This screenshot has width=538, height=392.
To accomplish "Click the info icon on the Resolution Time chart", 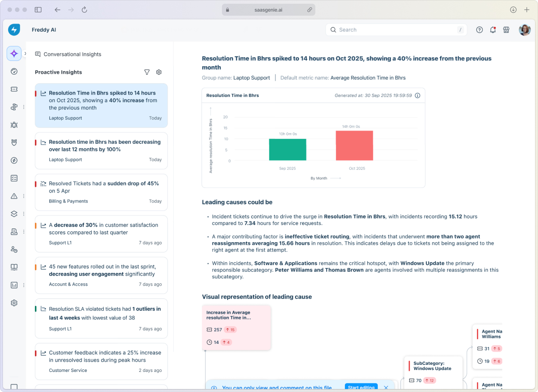I will pyautogui.click(x=417, y=95).
